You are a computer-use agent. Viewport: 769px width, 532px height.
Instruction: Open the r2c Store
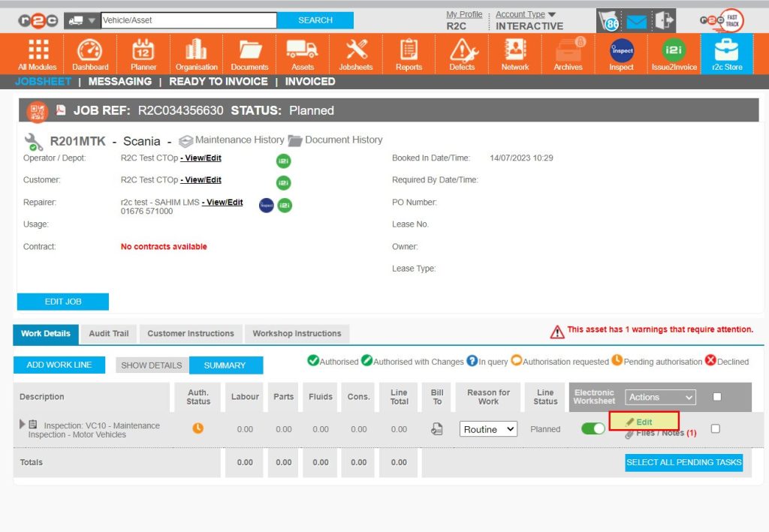pos(726,53)
